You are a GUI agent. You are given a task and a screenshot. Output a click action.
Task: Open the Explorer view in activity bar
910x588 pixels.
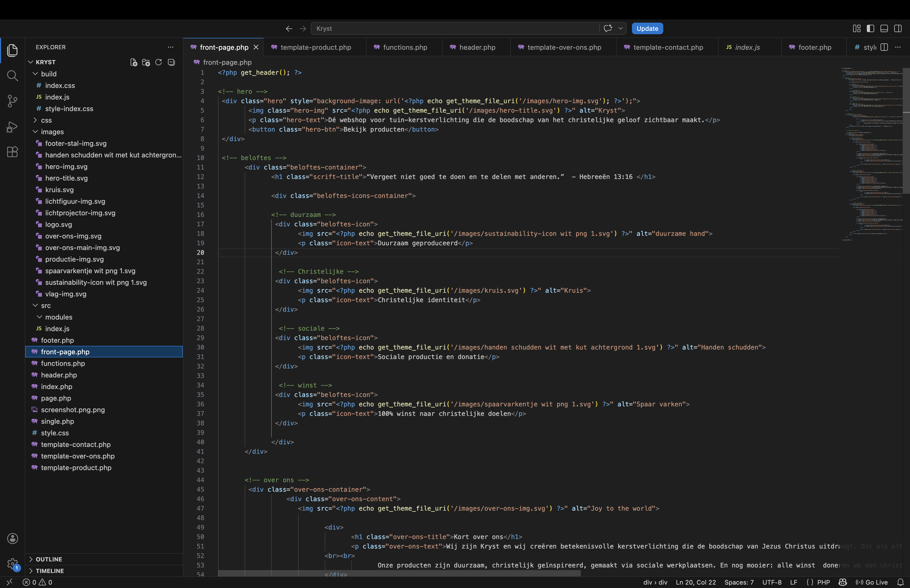12,50
